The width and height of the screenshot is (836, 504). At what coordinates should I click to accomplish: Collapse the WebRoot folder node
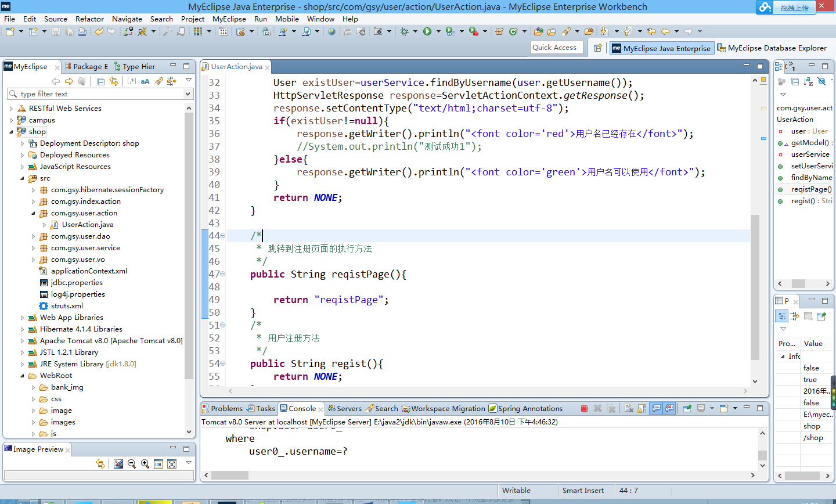[22, 376]
